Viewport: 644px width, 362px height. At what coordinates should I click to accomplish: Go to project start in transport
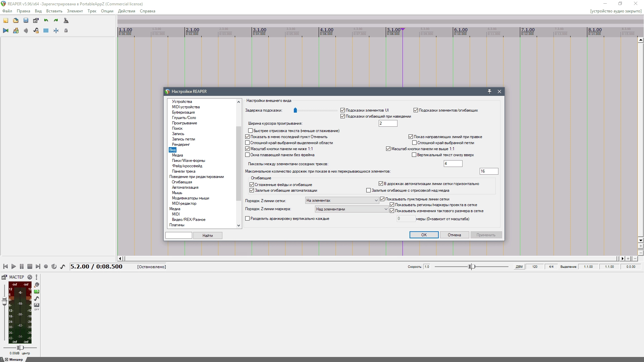click(5, 266)
